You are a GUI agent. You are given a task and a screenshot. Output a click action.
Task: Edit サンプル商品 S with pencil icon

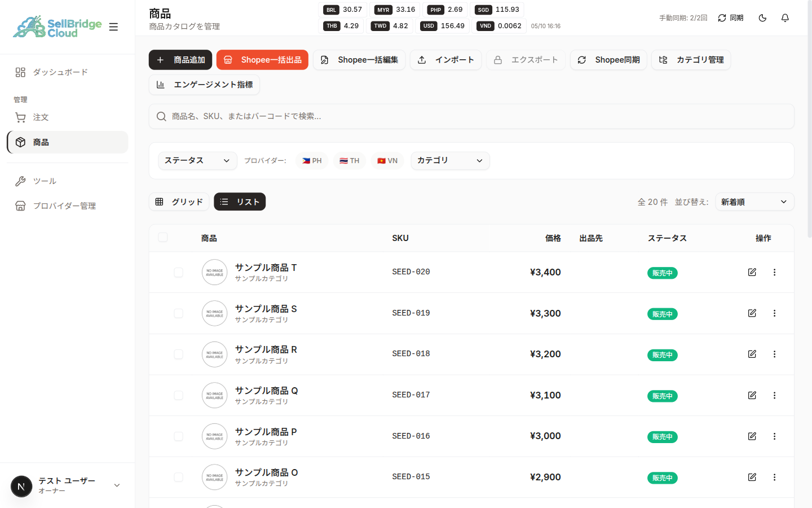click(752, 313)
